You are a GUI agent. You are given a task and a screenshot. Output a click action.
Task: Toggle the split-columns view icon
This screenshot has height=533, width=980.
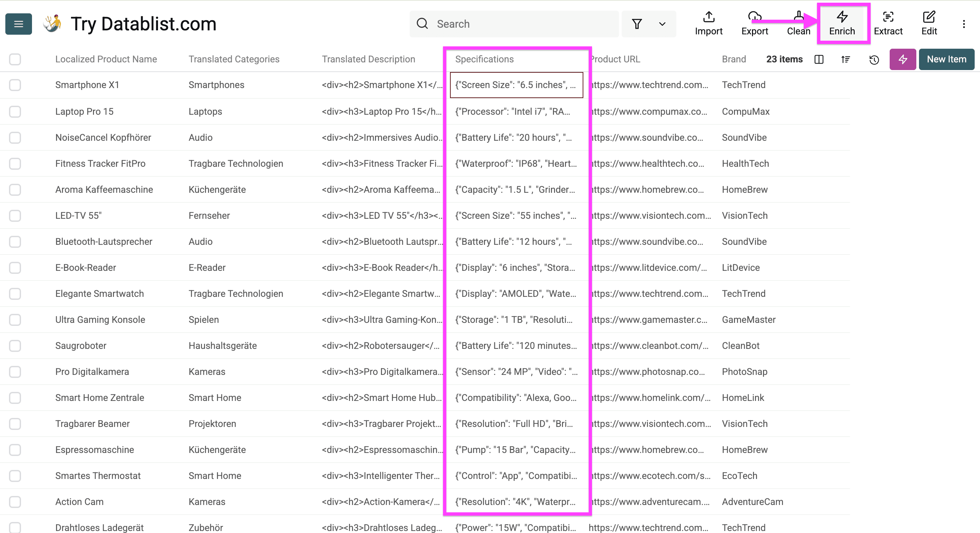(x=819, y=59)
